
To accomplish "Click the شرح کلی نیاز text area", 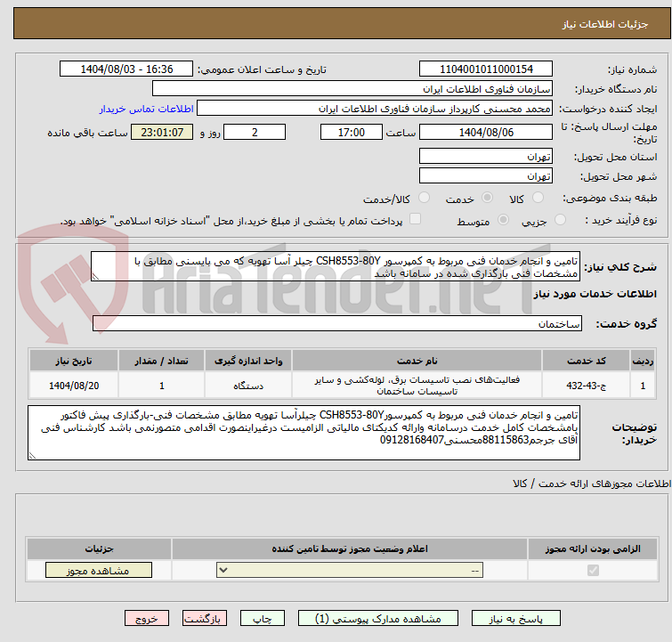I will (x=336, y=267).
